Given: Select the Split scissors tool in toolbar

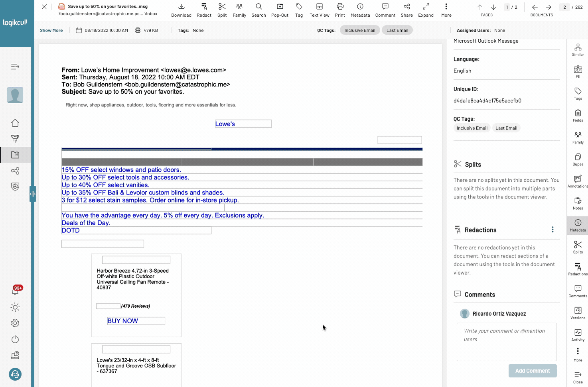Looking at the screenshot, I should pos(222,10).
